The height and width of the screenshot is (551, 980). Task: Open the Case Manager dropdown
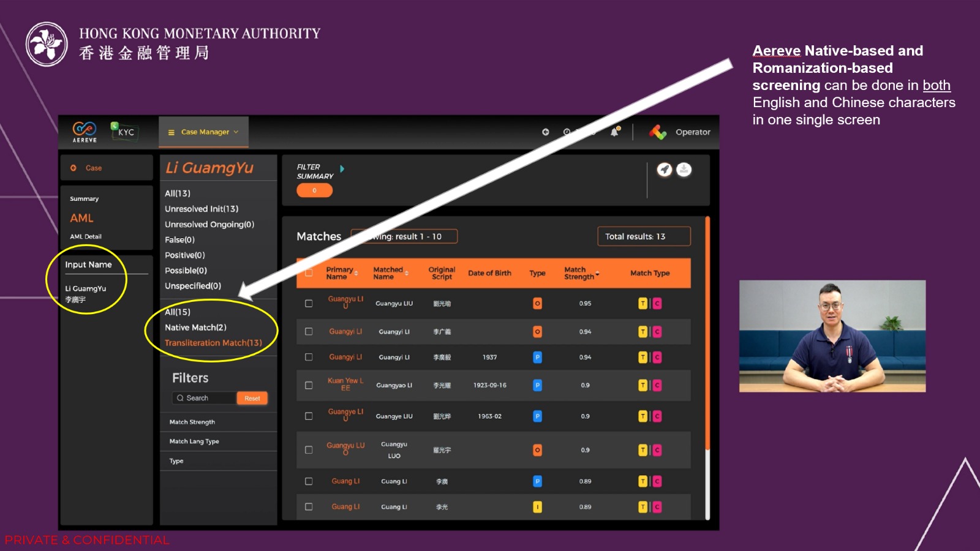tap(204, 132)
